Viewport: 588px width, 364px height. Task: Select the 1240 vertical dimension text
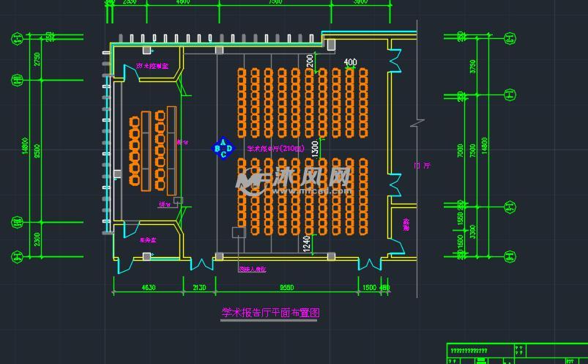[x=307, y=243]
